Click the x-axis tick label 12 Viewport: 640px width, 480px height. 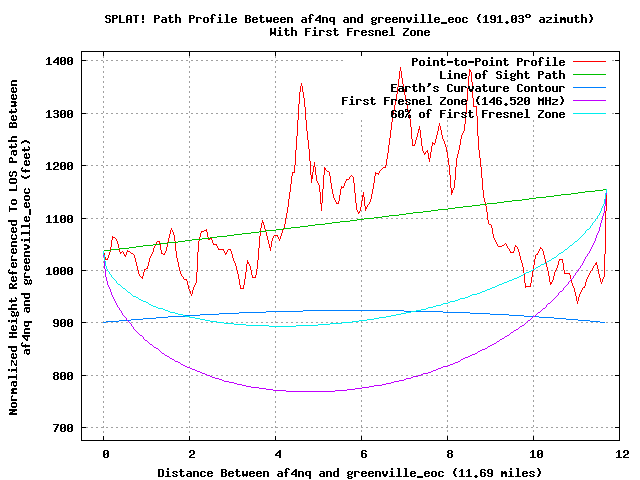click(622, 454)
